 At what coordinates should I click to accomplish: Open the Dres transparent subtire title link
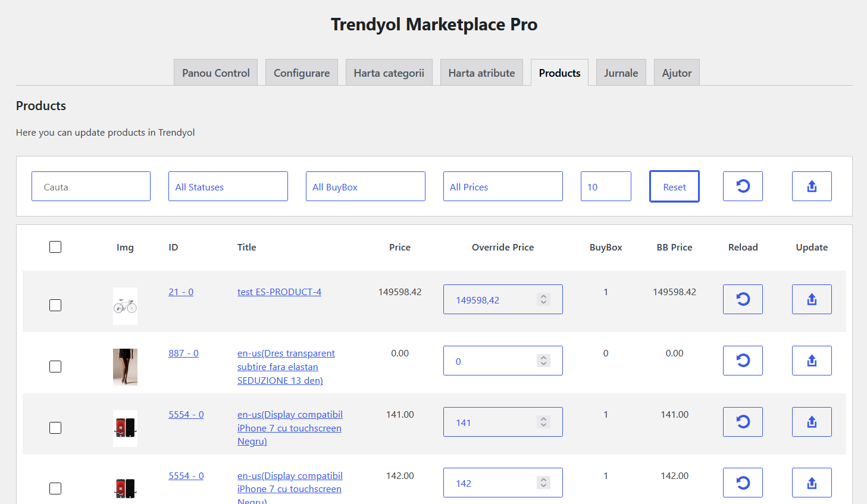286,367
